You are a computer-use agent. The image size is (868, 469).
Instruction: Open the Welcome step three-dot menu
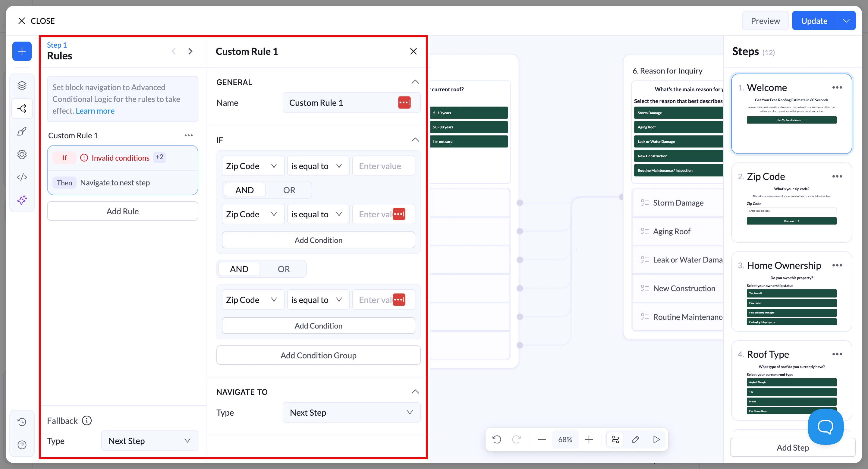[x=837, y=88]
